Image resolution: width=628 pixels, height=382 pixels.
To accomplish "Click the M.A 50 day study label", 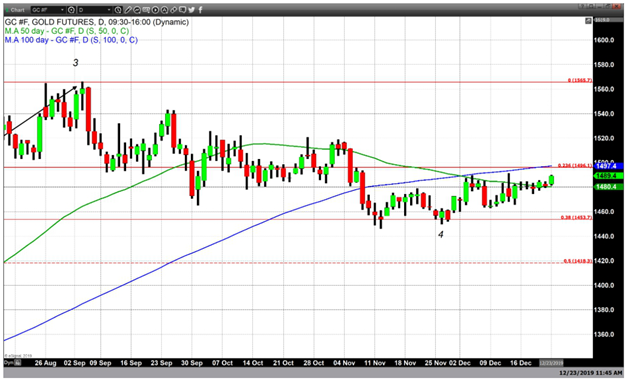I will point(67,31).
